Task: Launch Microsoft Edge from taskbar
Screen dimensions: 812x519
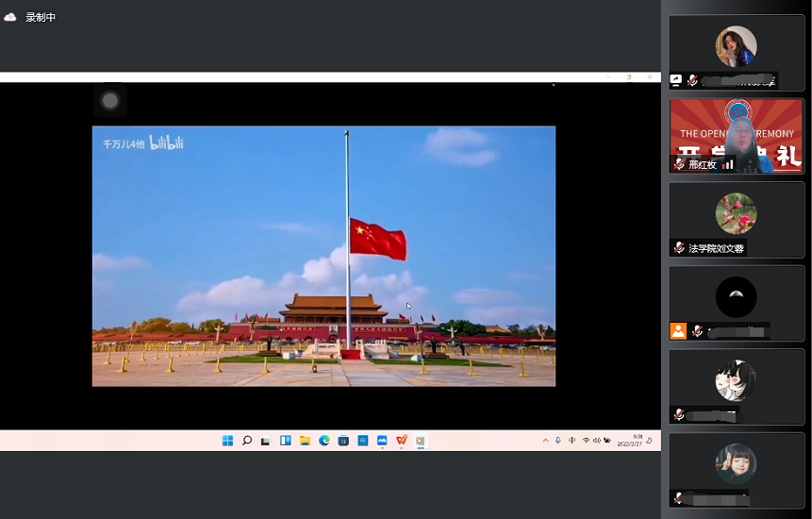Action: (x=324, y=441)
